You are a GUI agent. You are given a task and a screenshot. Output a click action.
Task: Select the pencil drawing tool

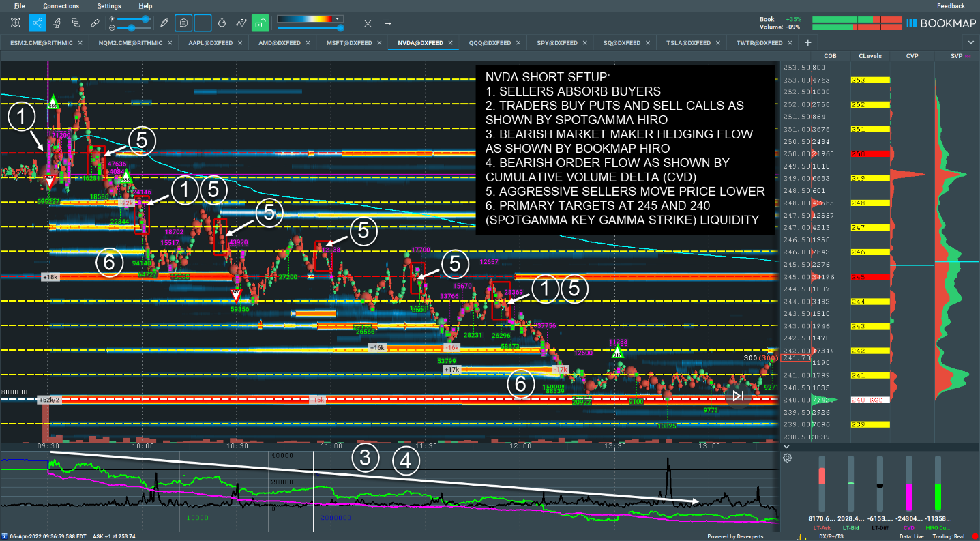pos(164,23)
